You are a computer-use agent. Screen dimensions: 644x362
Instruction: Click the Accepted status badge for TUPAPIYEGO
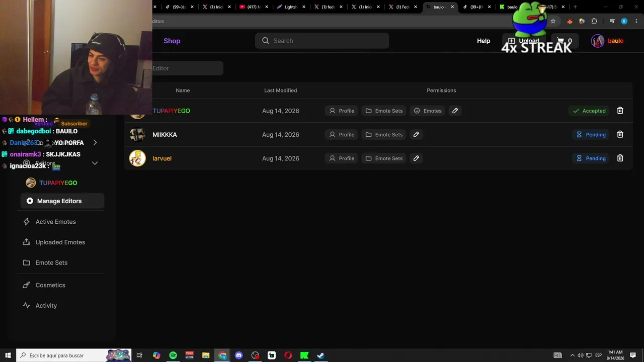tap(589, 111)
